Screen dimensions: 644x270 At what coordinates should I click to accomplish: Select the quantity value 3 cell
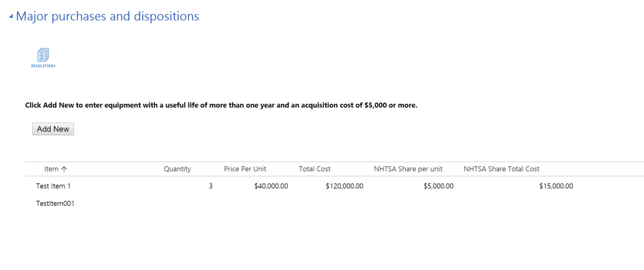211,186
